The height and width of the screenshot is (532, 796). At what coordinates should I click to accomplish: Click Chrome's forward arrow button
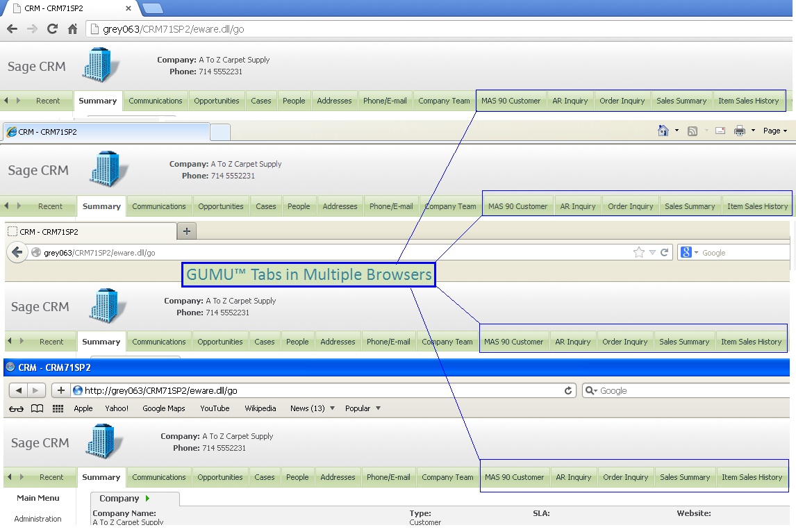click(x=32, y=29)
